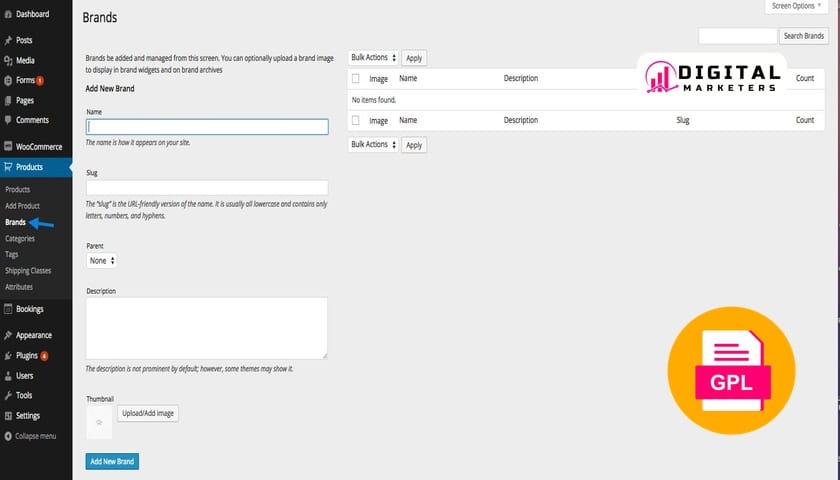Click the Slug text input field
Screen dimensions: 840x480
point(207,187)
